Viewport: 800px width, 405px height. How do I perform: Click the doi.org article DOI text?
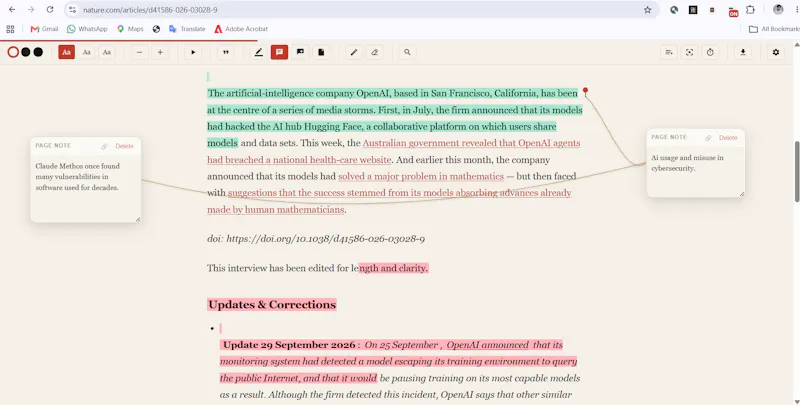click(326, 239)
